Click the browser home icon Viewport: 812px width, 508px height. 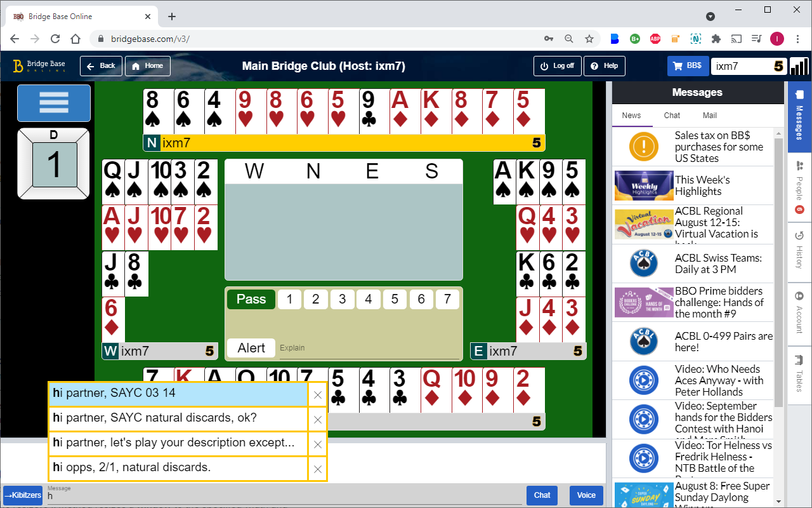point(75,39)
